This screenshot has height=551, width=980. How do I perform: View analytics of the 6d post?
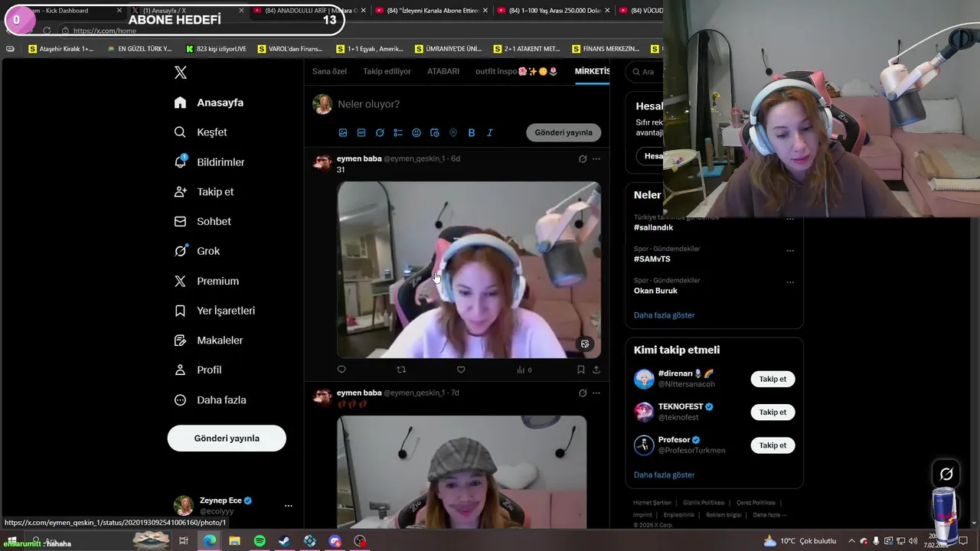coord(524,370)
